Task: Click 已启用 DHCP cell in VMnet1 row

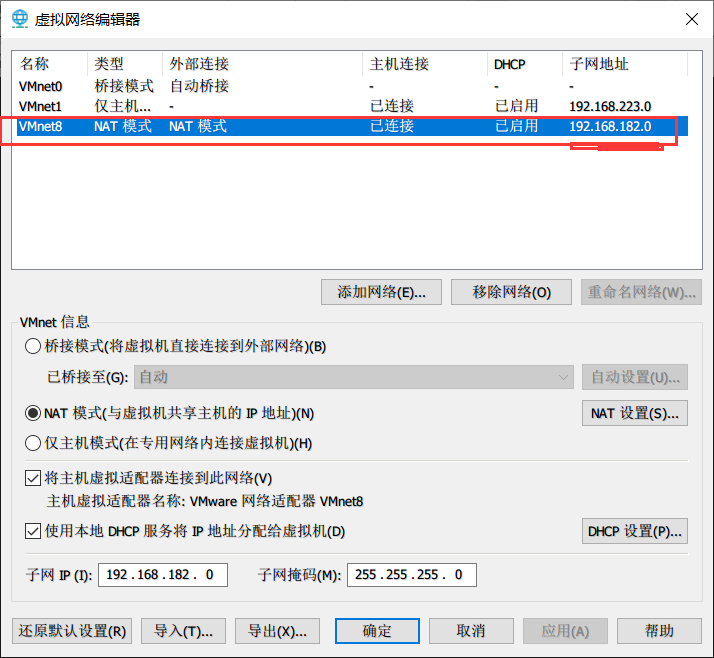Action: [516, 106]
